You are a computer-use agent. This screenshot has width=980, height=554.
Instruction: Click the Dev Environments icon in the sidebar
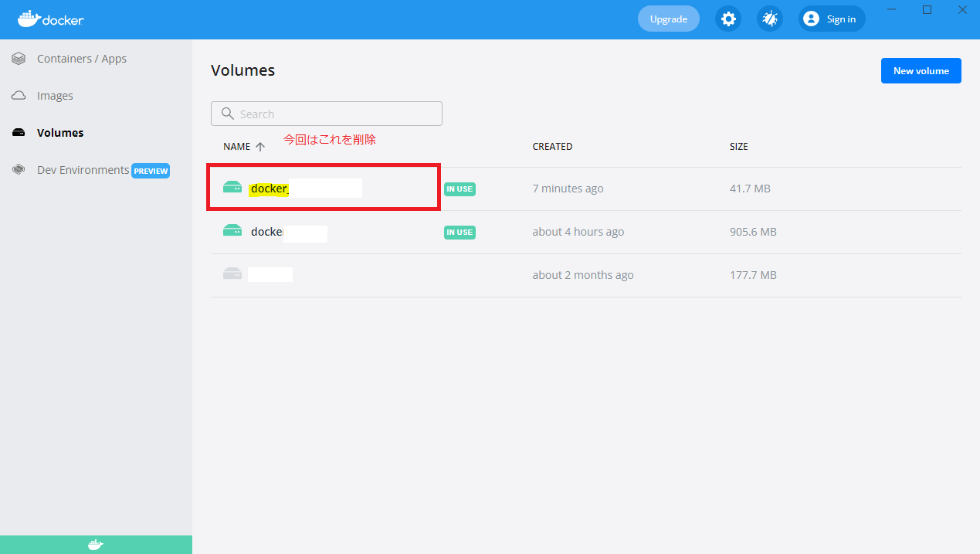tap(18, 169)
